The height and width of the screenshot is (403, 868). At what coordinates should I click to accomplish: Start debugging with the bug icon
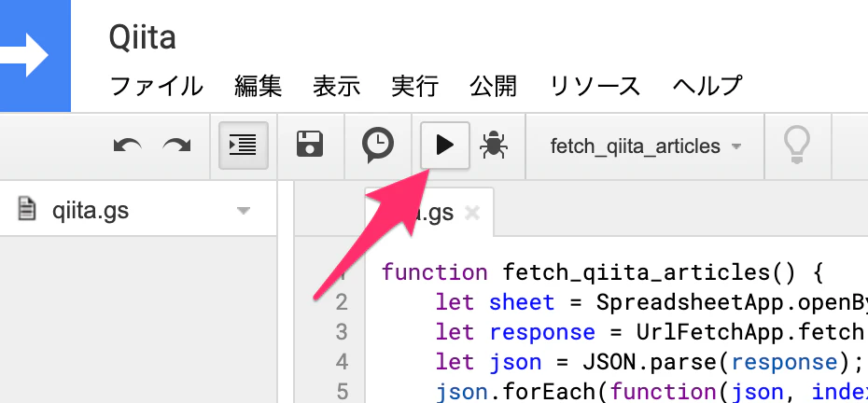click(494, 146)
